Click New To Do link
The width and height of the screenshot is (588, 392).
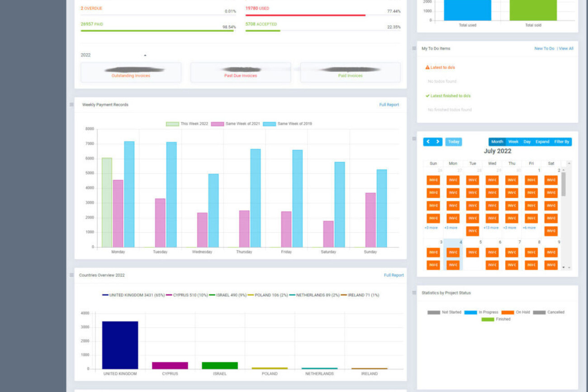tap(544, 48)
